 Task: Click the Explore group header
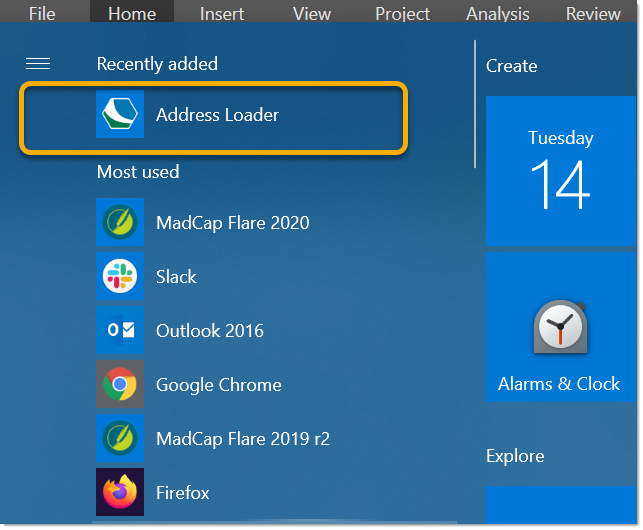(x=515, y=456)
